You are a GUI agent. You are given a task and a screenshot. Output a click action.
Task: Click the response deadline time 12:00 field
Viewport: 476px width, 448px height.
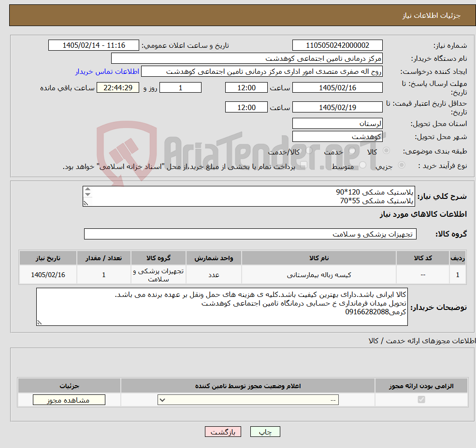246,88
